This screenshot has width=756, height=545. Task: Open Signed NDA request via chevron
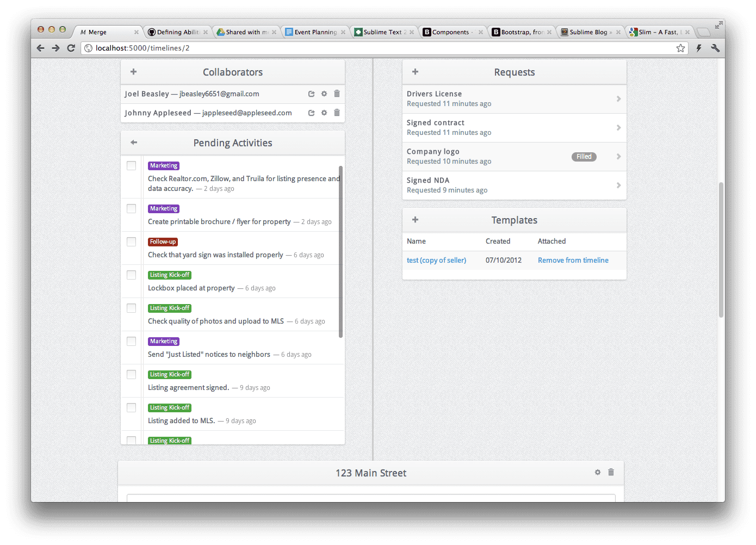pos(618,185)
